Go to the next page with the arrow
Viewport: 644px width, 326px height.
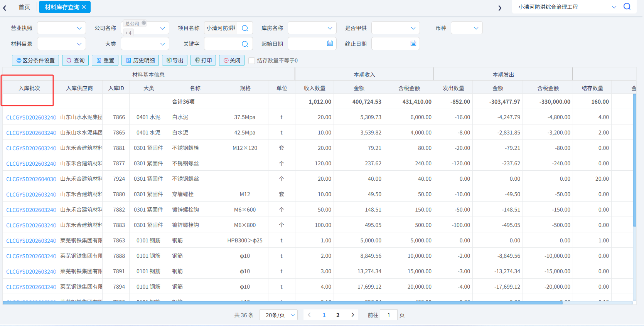pyautogui.click(x=352, y=315)
